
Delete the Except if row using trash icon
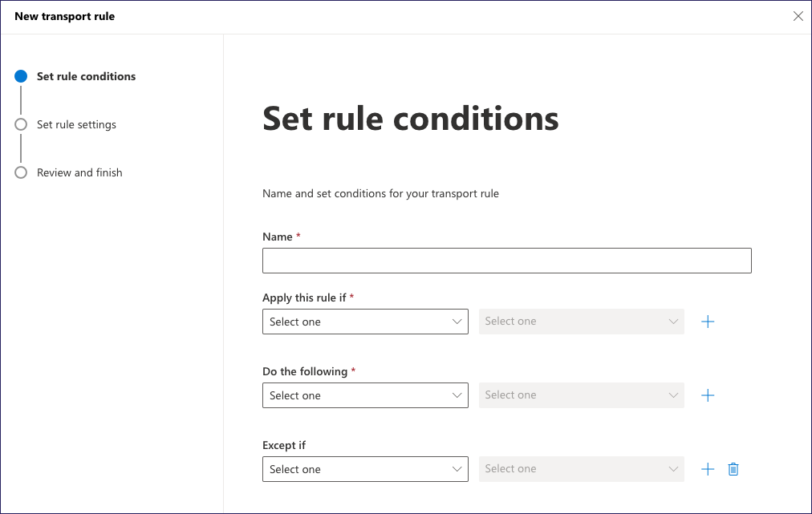tap(733, 468)
